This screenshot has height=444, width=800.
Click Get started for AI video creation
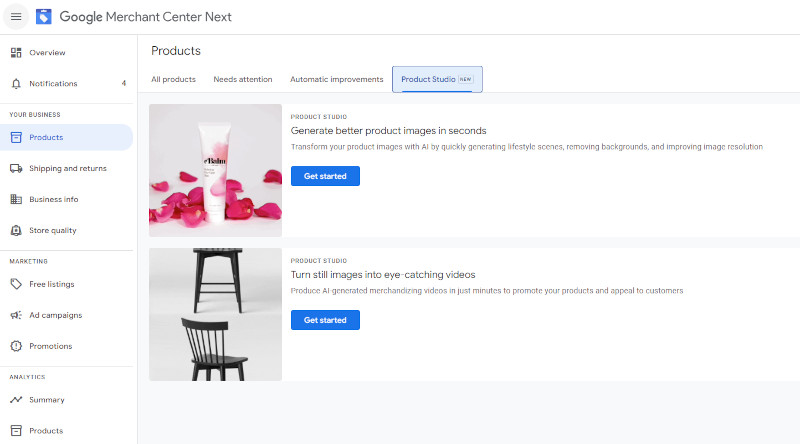pyautogui.click(x=325, y=320)
